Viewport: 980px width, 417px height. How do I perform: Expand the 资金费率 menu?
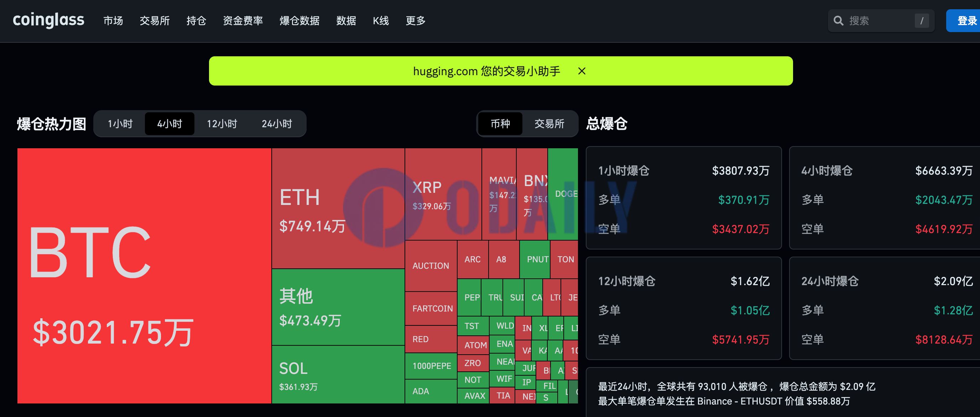pos(243,21)
